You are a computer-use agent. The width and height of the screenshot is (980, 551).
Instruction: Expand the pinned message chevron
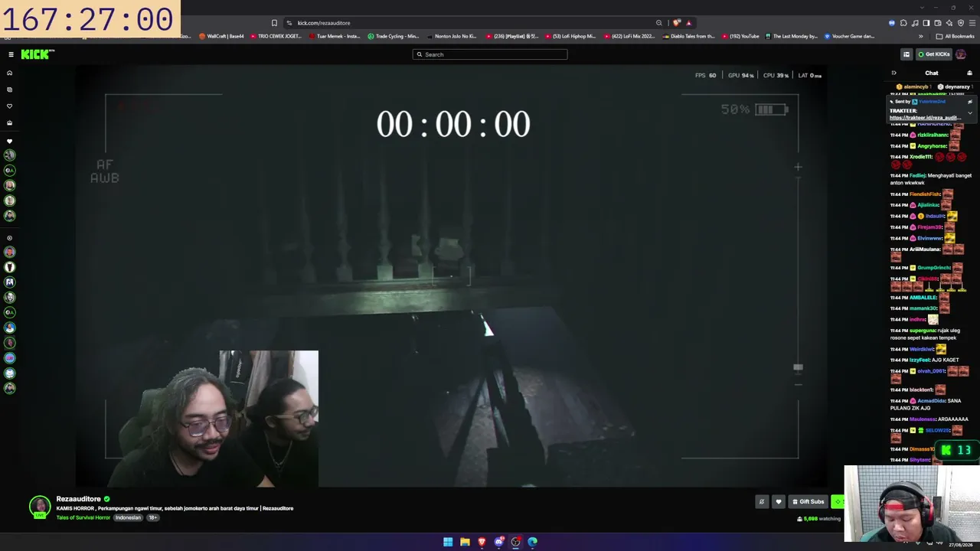point(969,113)
